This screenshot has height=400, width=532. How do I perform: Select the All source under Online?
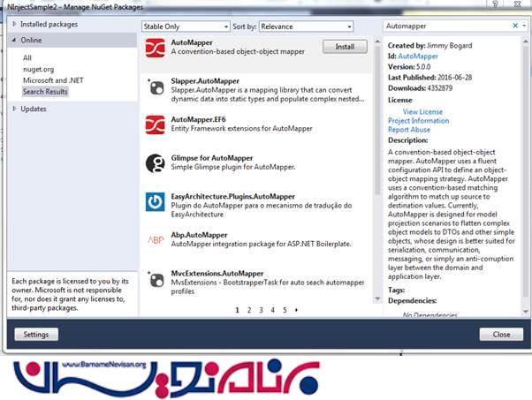[x=27, y=57]
